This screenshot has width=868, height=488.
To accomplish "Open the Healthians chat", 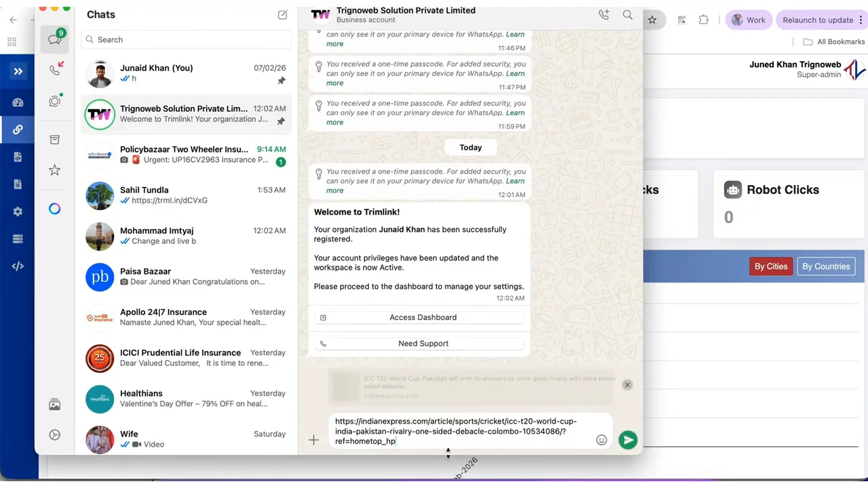I will pyautogui.click(x=186, y=399).
